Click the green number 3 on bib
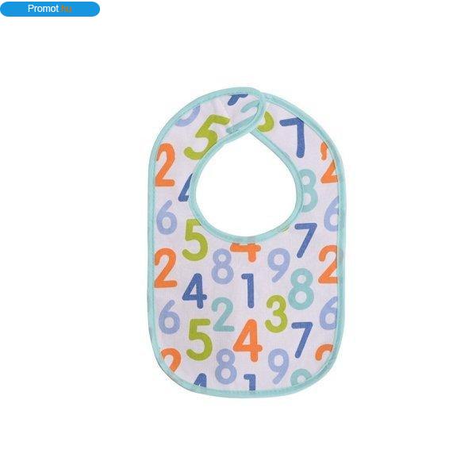The height and width of the screenshot is (476, 476). pyautogui.click(x=276, y=314)
